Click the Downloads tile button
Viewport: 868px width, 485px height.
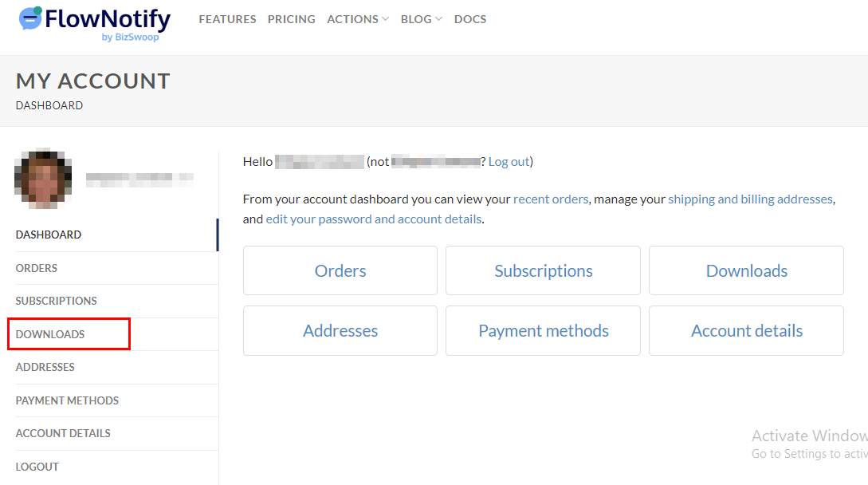pyautogui.click(x=746, y=270)
